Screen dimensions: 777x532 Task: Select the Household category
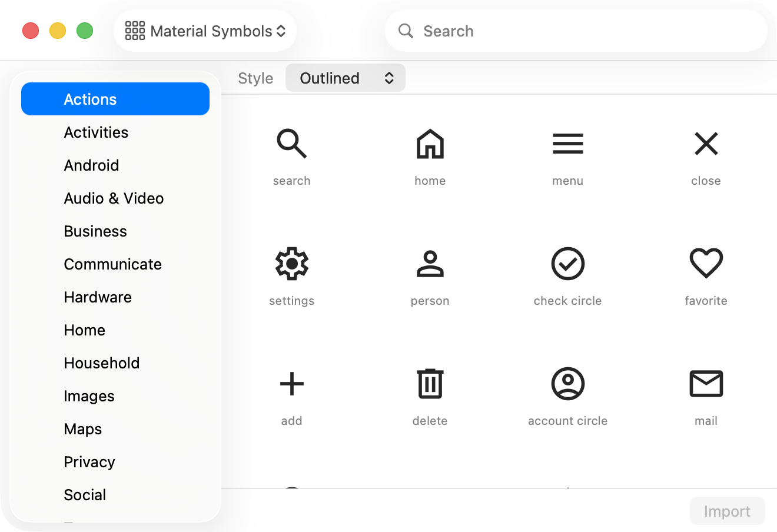click(115, 363)
